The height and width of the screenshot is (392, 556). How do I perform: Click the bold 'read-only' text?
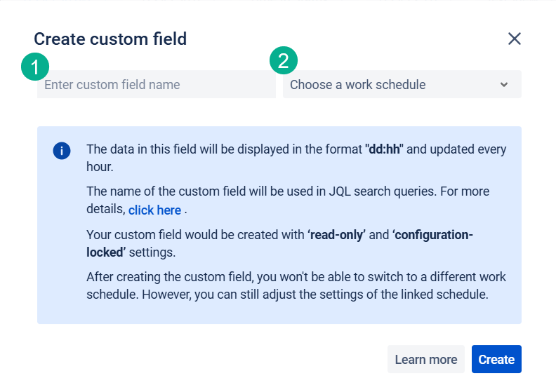336,235
